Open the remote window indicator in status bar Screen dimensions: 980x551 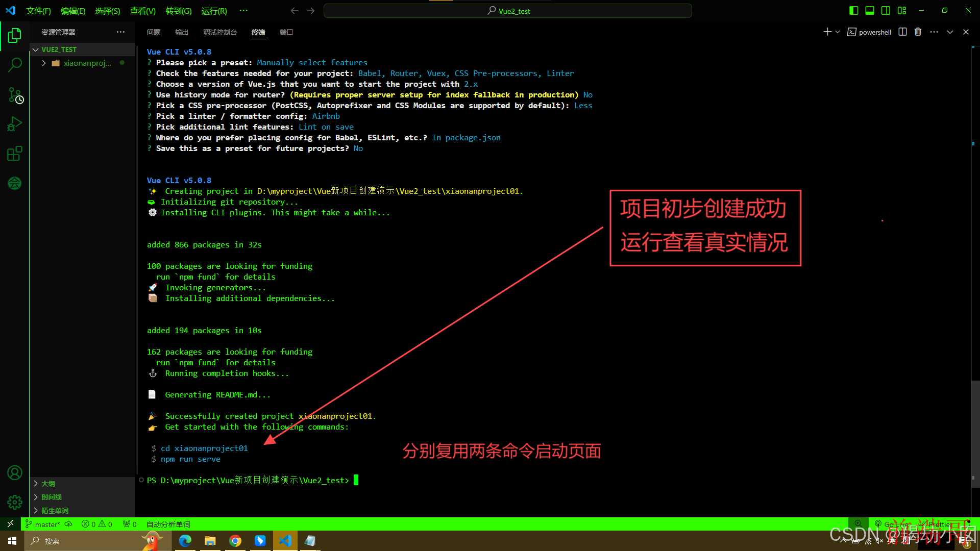(10, 524)
